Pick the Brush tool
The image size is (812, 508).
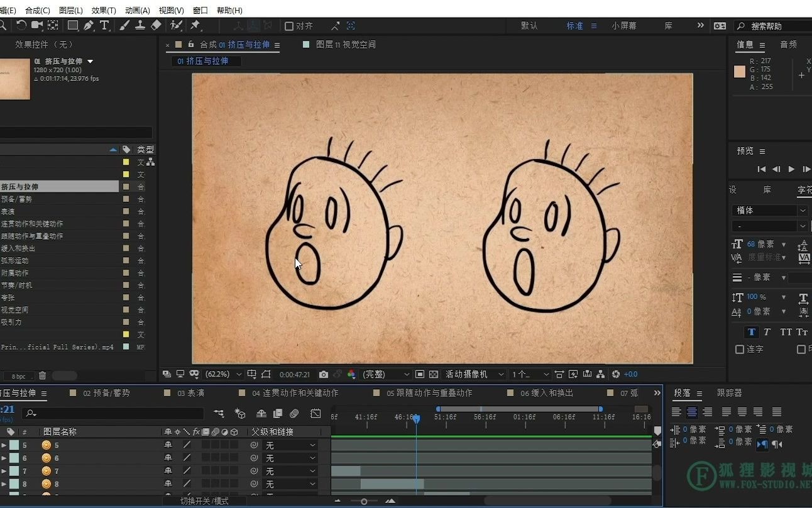[x=124, y=25]
